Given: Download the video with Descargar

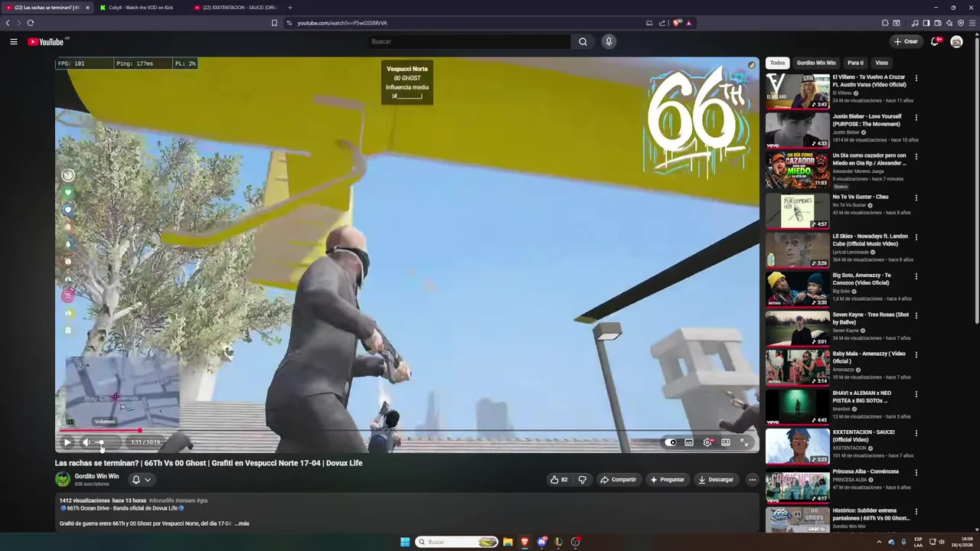Looking at the screenshot, I should (716, 480).
